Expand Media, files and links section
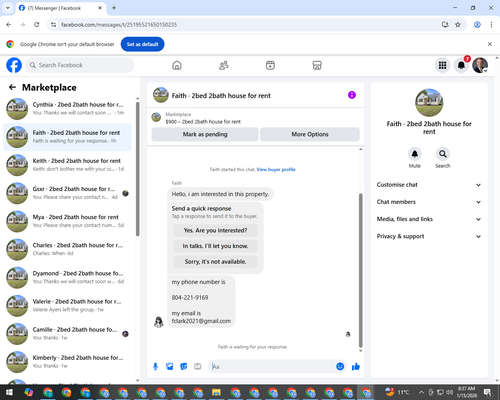Image resolution: width=500 pixels, height=400 pixels. (x=429, y=219)
